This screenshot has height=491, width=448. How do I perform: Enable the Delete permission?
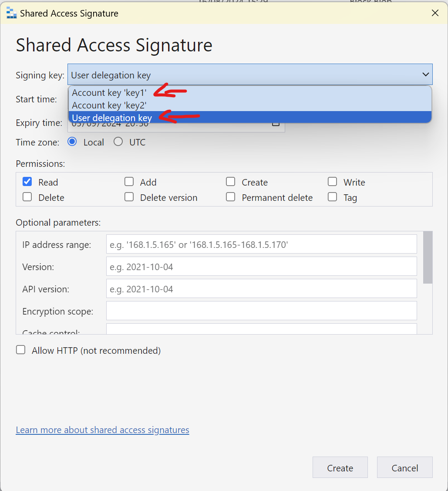pyautogui.click(x=27, y=197)
